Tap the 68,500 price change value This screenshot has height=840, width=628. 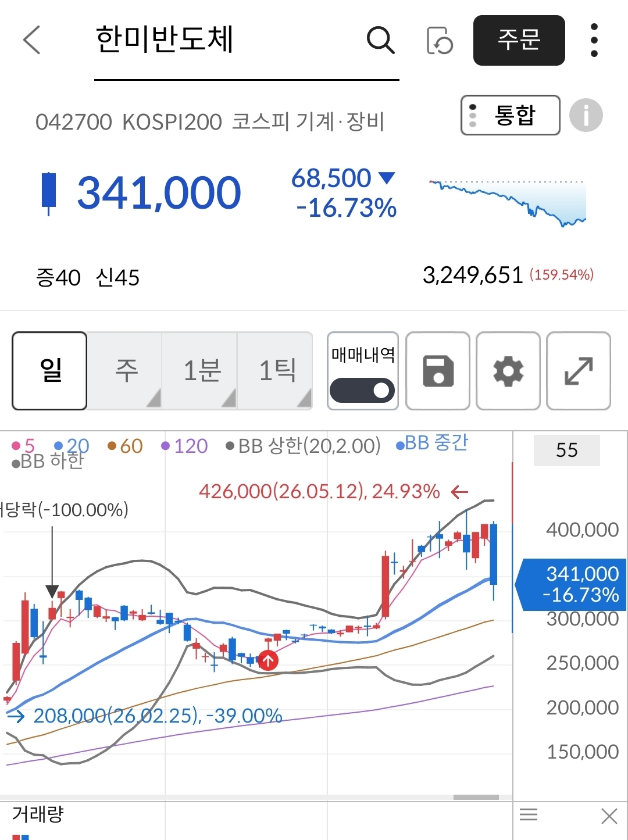click(x=331, y=178)
